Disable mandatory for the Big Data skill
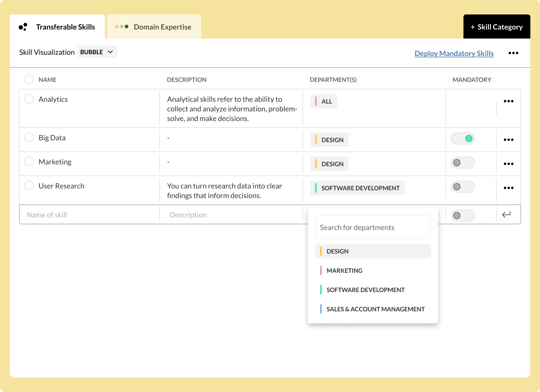Image resolution: width=540 pixels, height=392 pixels. click(463, 138)
